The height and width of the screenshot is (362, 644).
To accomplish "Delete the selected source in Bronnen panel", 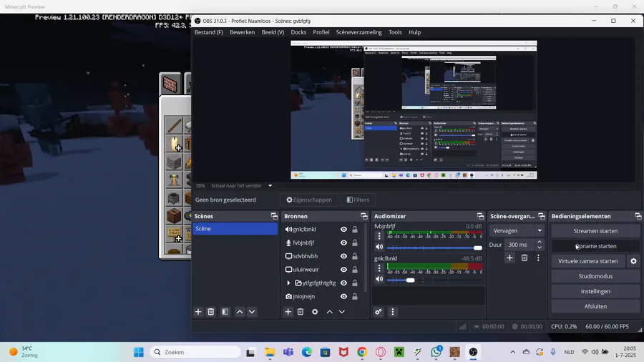I will (x=301, y=312).
